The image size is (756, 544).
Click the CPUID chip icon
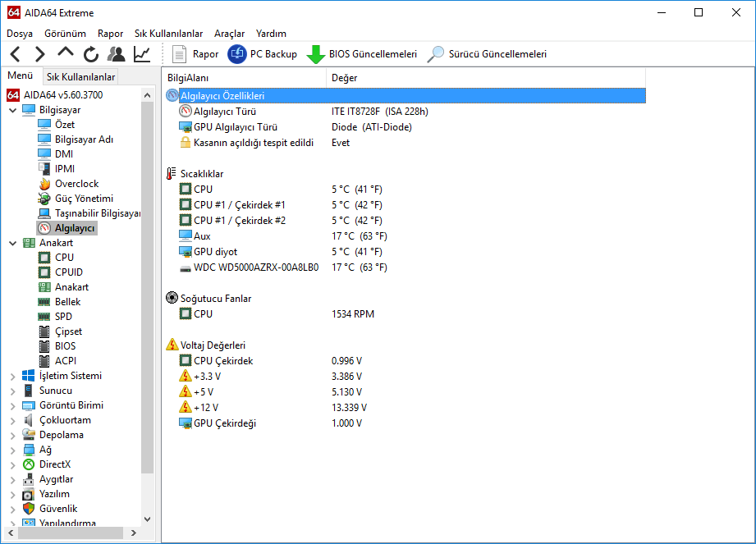click(x=44, y=272)
